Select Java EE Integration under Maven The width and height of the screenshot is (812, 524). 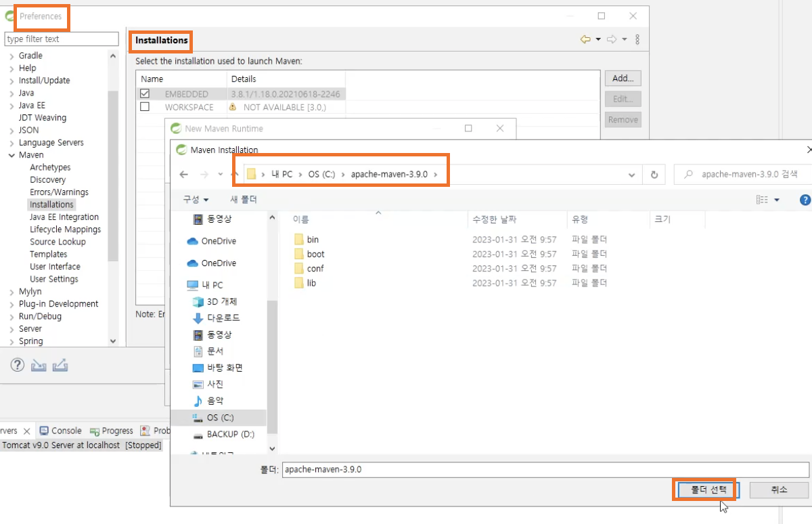(x=64, y=217)
